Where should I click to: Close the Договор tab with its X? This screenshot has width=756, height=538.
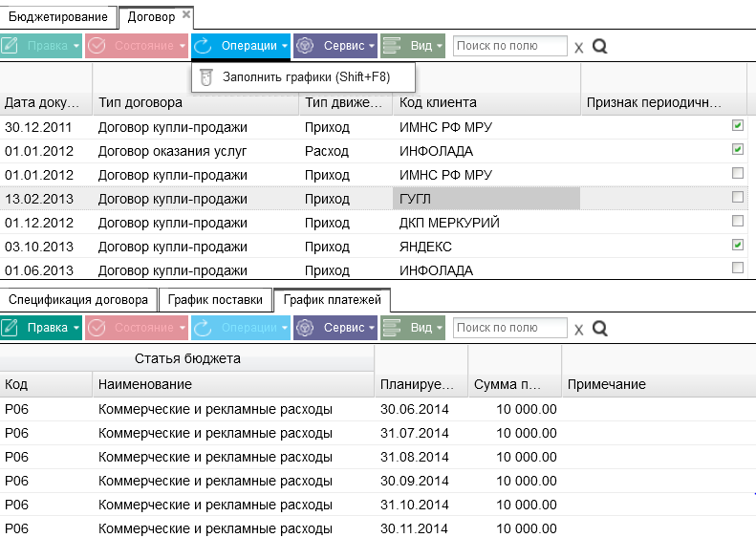pos(186,15)
